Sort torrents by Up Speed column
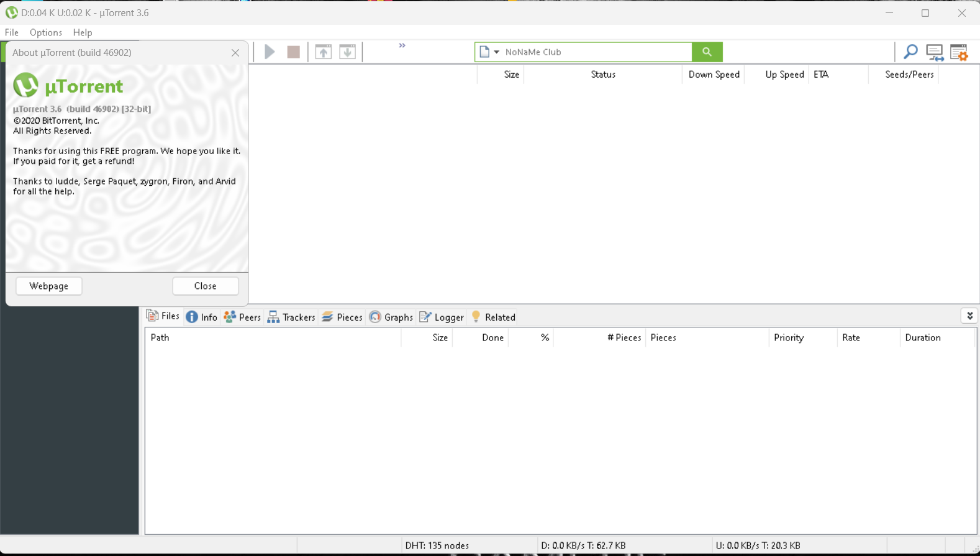The height and width of the screenshot is (556, 980). 777,75
